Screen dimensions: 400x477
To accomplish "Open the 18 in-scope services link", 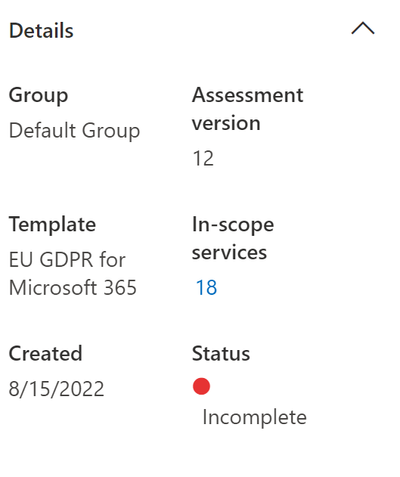I will click(206, 287).
